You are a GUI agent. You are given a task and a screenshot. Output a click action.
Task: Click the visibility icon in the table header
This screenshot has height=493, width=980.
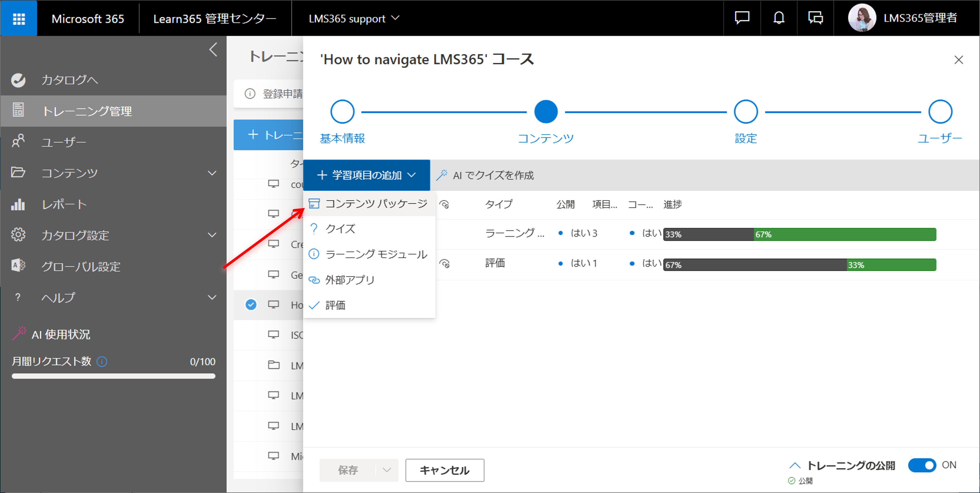[x=444, y=204]
